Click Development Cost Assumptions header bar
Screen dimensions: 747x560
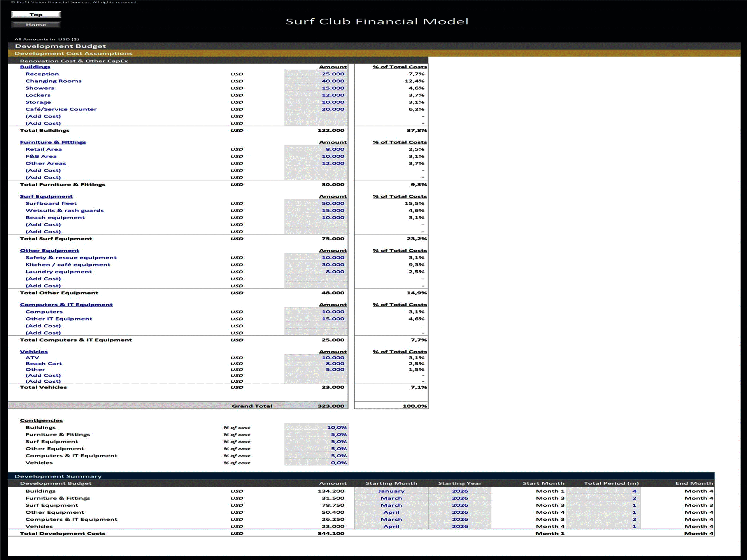click(x=374, y=53)
